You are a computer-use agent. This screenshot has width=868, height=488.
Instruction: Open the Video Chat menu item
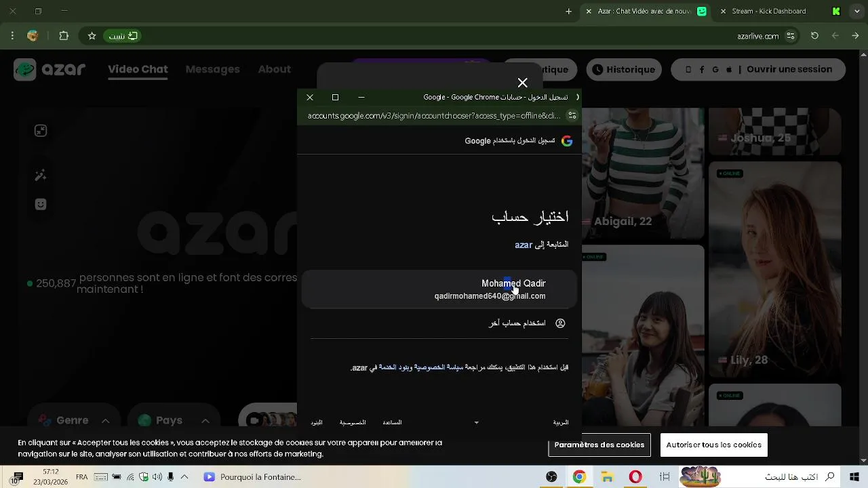(x=138, y=69)
